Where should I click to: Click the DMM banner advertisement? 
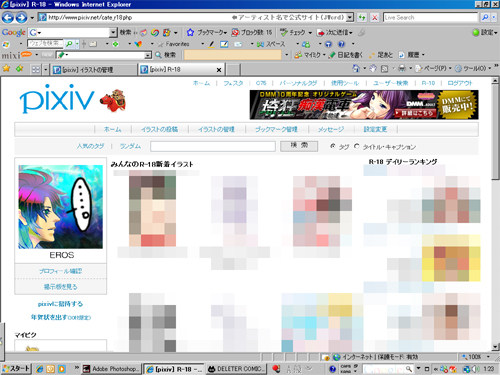click(x=364, y=105)
